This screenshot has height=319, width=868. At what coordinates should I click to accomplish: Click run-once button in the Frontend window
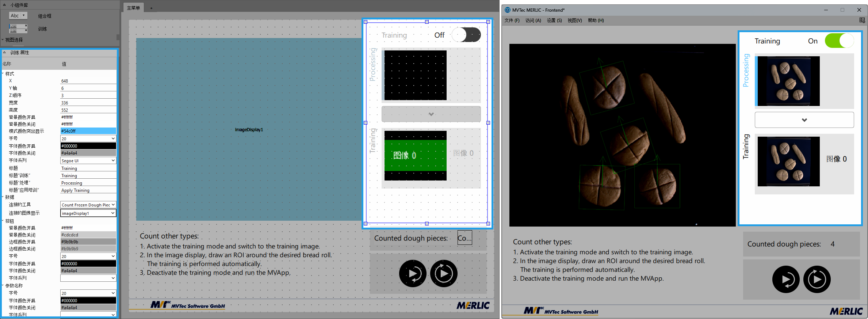coord(786,280)
